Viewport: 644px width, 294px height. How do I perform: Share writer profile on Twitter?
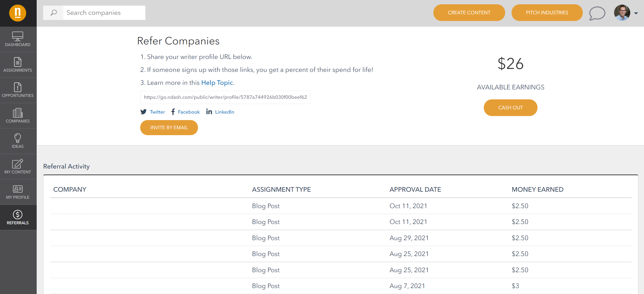point(153,112)
